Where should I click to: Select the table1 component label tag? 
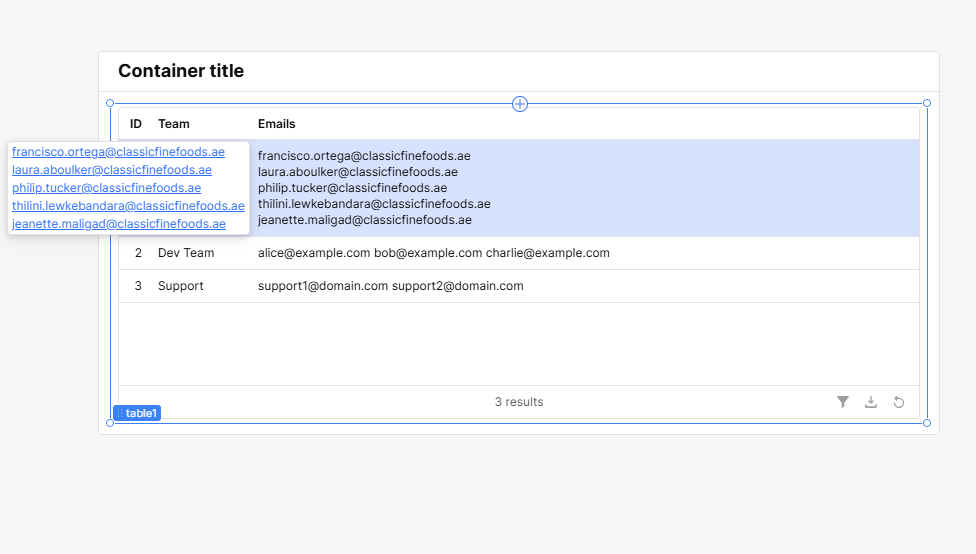pos(137,413)
